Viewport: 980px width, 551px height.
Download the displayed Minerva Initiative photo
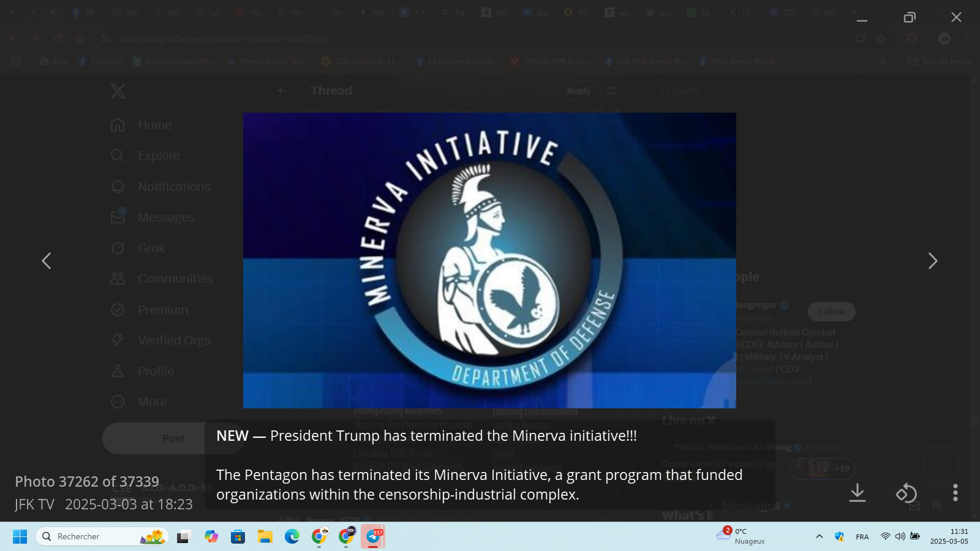858,493
